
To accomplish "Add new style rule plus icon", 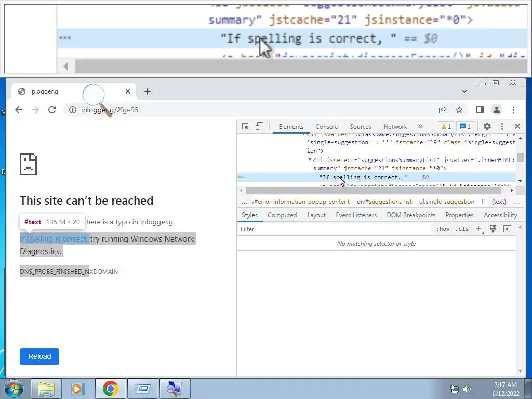I will click(478, 229).
